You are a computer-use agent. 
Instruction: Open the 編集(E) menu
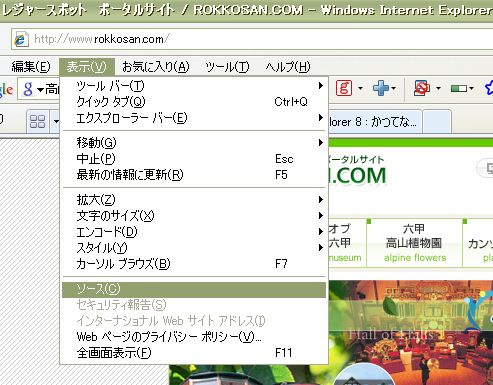[x=31, y=67]
